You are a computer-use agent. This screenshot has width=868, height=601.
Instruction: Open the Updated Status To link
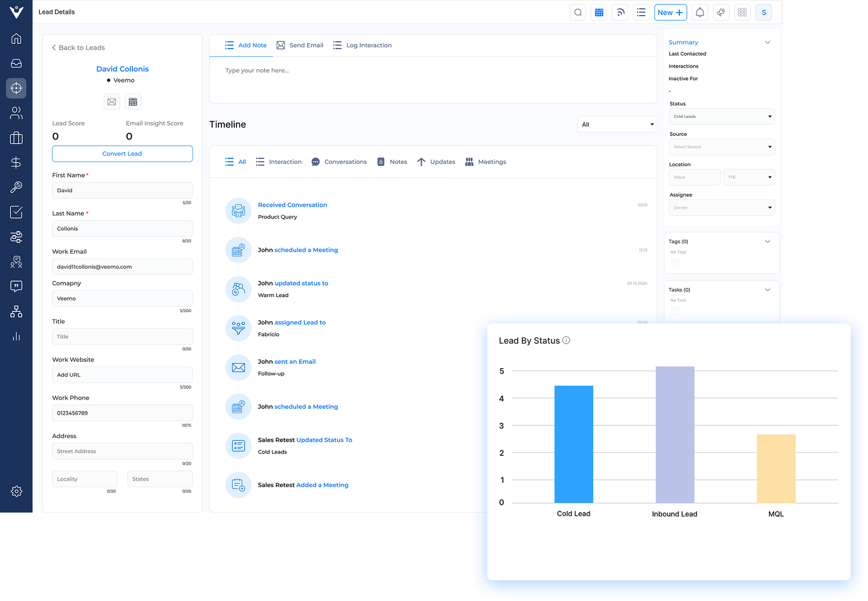click(324, 440)
